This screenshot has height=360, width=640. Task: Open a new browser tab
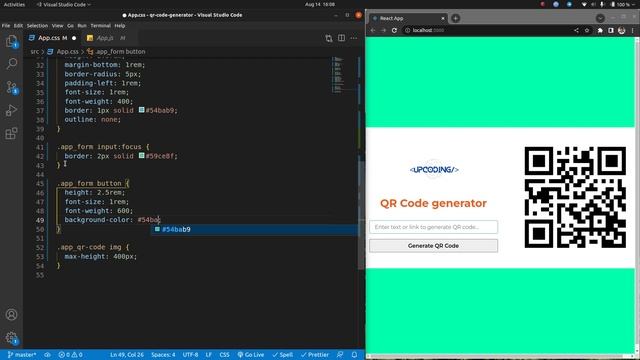(x=456, y=18)
